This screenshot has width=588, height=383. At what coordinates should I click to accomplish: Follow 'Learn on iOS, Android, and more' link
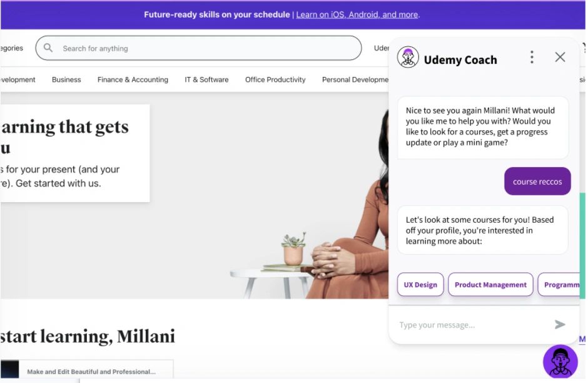point(357,14)
